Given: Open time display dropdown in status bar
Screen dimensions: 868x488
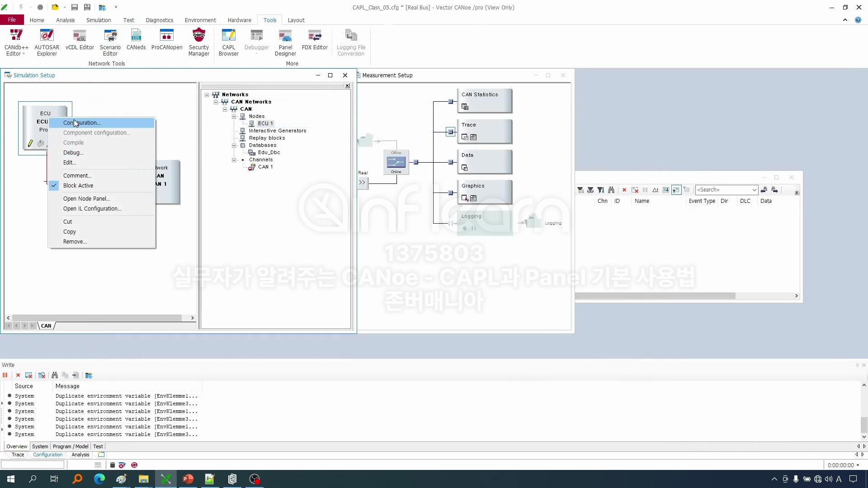Looking at the screenshot, I should click(858, 465).
